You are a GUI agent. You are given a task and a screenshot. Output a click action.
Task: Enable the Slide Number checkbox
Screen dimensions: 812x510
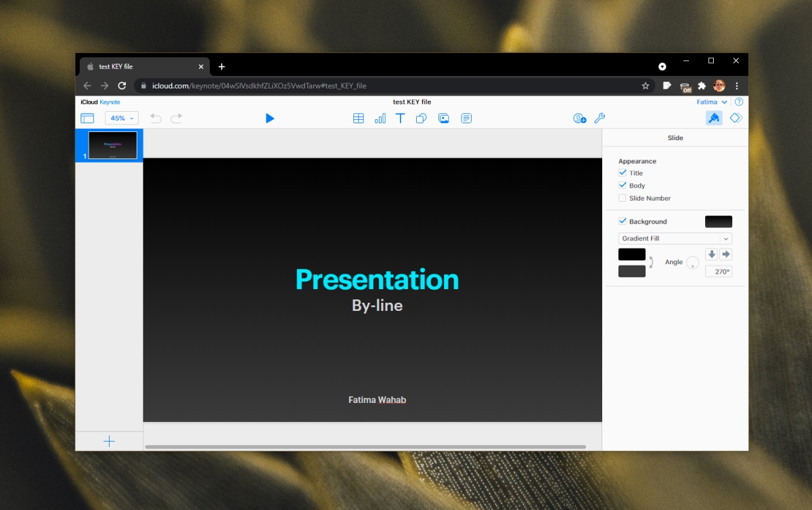click(x=623, y=198)
